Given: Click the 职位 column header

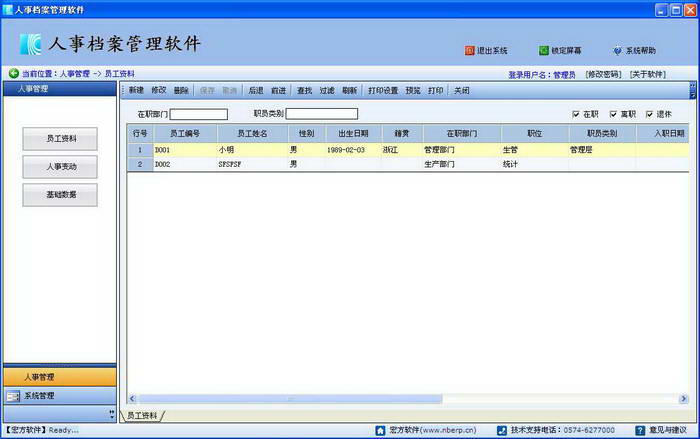Looking at the screenshot, I should (534, 134).
